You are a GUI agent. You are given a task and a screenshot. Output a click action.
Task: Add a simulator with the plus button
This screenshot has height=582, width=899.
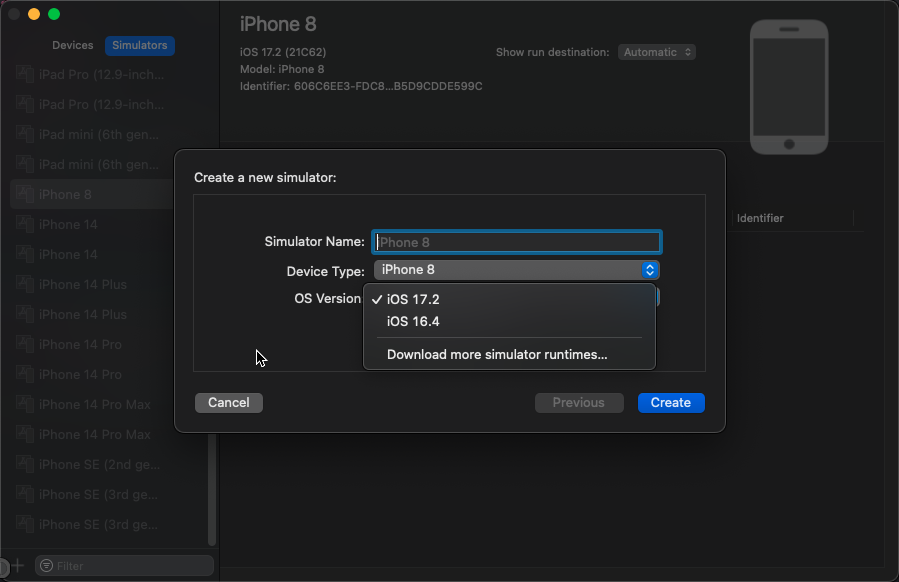tap(18, 565)
